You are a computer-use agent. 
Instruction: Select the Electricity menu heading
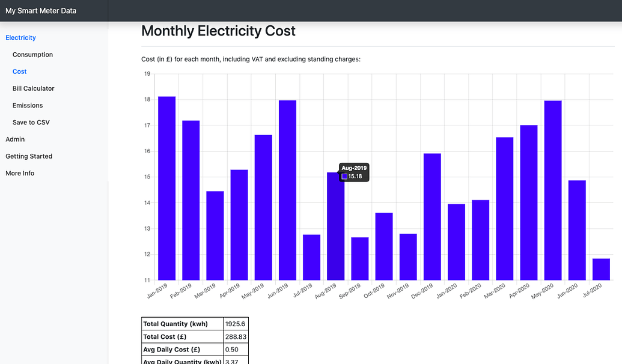(x=20, y=37)
